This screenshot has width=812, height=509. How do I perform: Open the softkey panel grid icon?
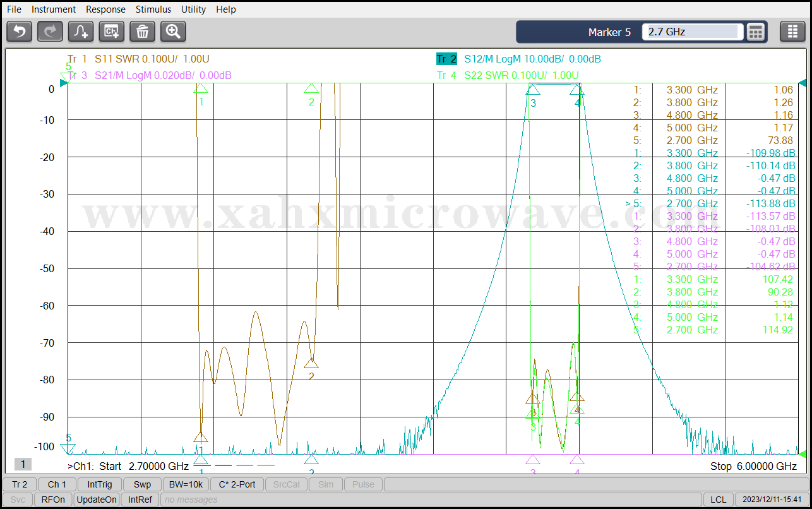tap(792, 32)
